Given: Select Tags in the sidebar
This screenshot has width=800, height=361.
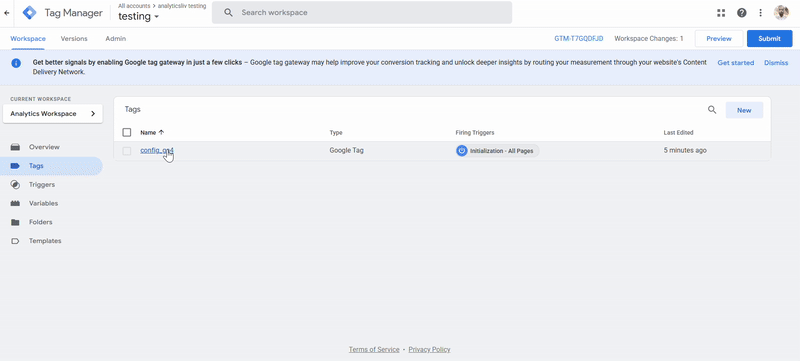Looking at the screenshot, I should coord(51,166).
